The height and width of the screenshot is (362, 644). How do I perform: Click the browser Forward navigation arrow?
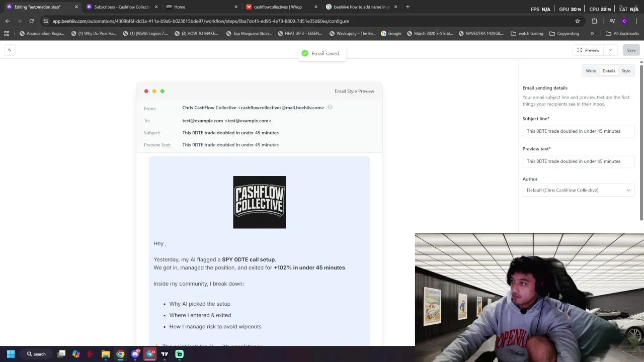[x=20, y=21]
